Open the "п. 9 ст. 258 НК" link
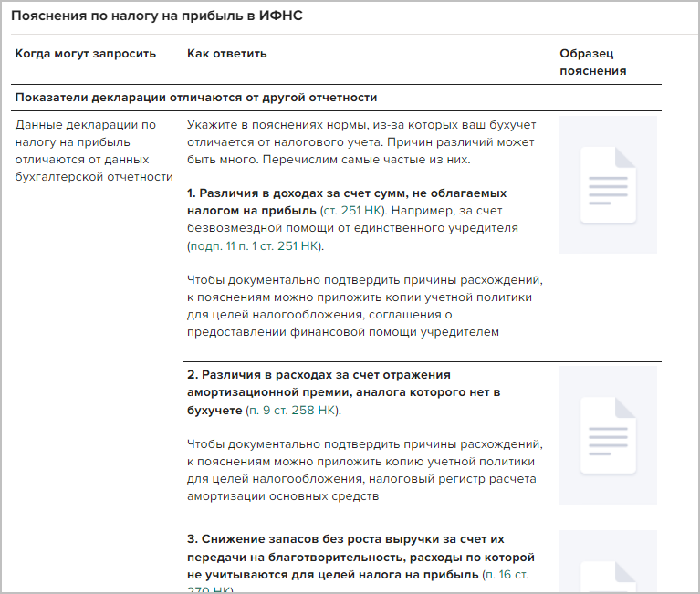Screen dimensions: 700x594 pyautogui.click(x=293, y=410)
